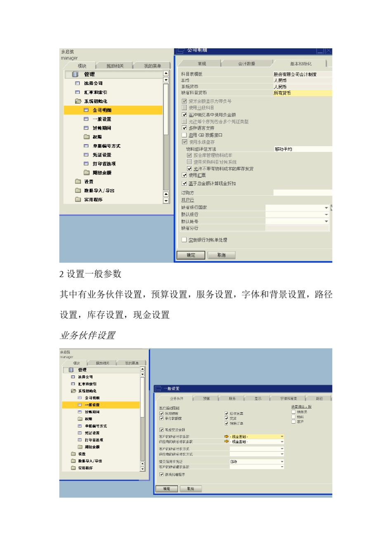Click the icon beside 打印首选项 in first screenshot
The width and height of the screenshot is (392, 555).
click(x=86, y=164)
